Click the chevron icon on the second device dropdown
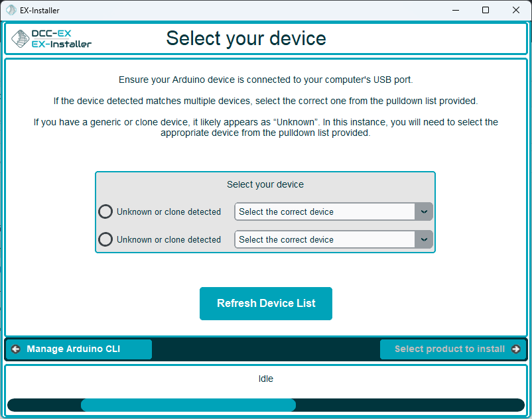Image resolution: width=532 pixels, height=419 pixels. (x=424, y=239)
